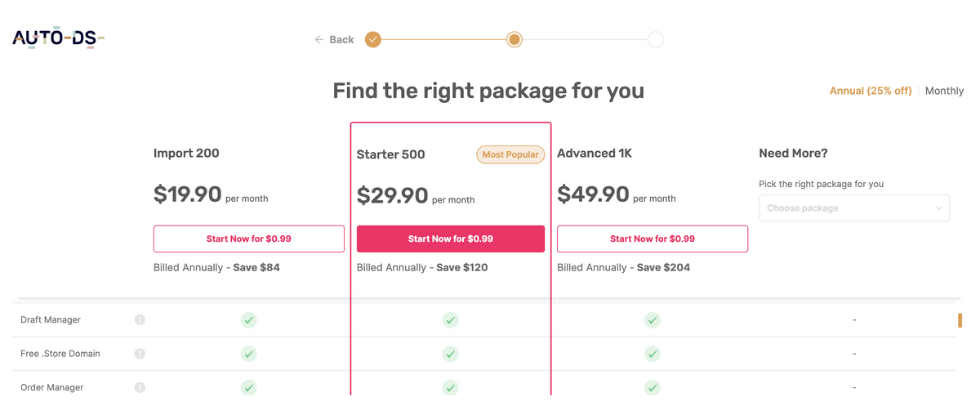Click the orange scrollbar thumb
Screen dimensions: 980x406
(x=960, y=320)
